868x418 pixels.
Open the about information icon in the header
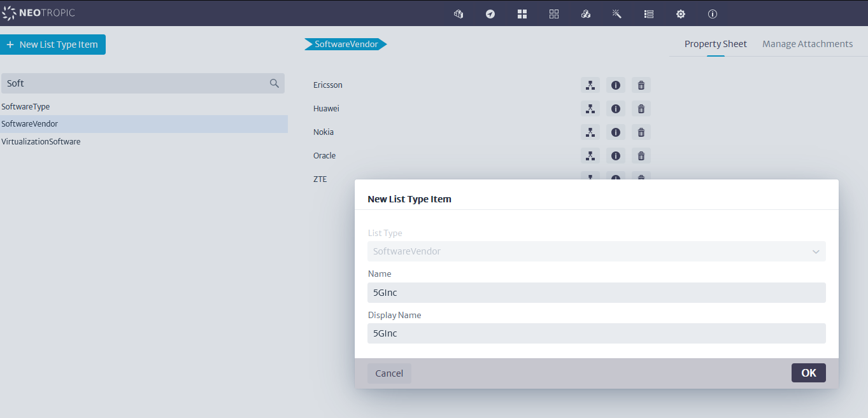tap(712, 13)
